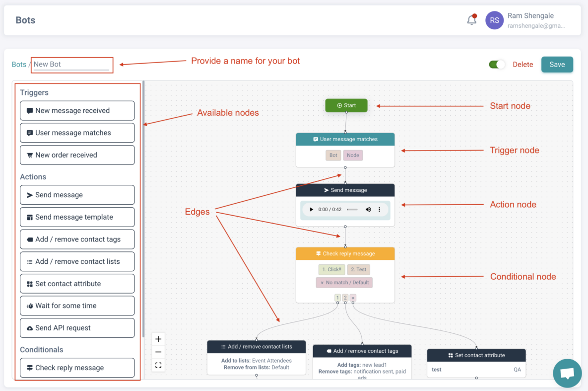Click the Save button
588x391 pixels.
pos(557,65)
